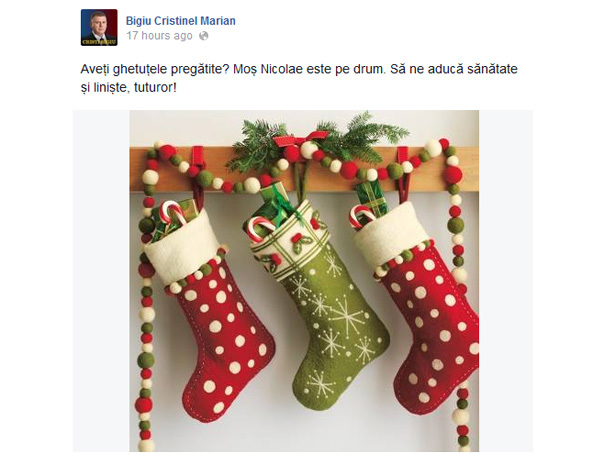This screenshot has height=454, width=604.
Task: Open the Bigiu Cristinel Marian profile link
Action: [x=180, y=21]
